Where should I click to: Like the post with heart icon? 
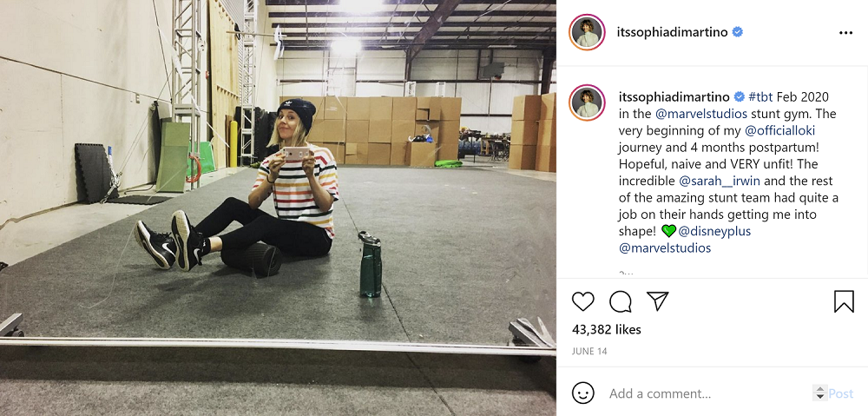pyautogui.click(x=583, y=301)
